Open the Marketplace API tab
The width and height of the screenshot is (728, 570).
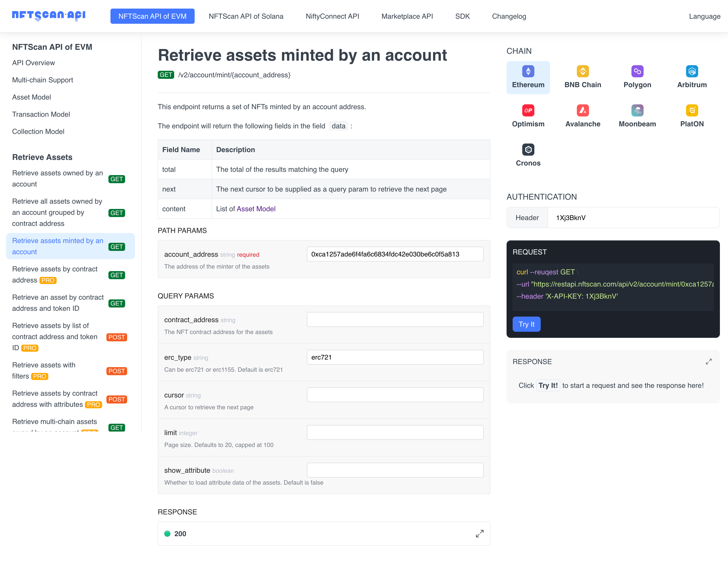[x=407, y=16]
